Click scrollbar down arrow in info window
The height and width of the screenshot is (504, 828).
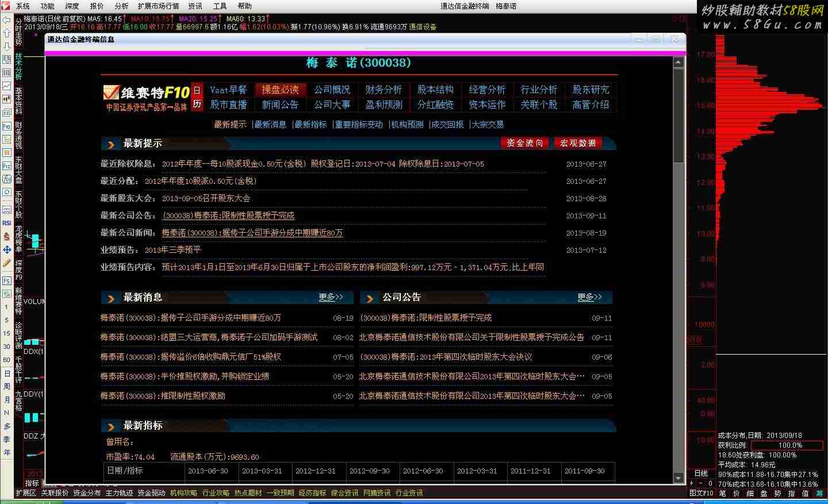pos(678,478)
